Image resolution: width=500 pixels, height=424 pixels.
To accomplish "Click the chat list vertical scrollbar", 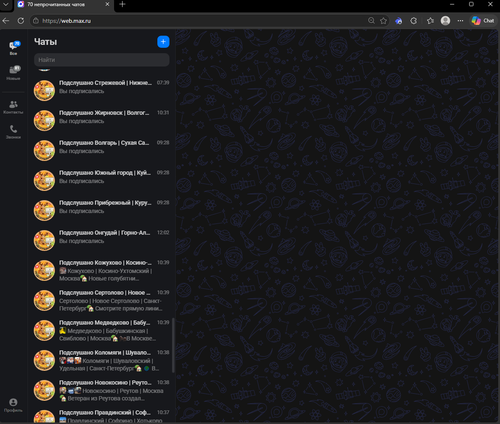I will coord(173,345).
